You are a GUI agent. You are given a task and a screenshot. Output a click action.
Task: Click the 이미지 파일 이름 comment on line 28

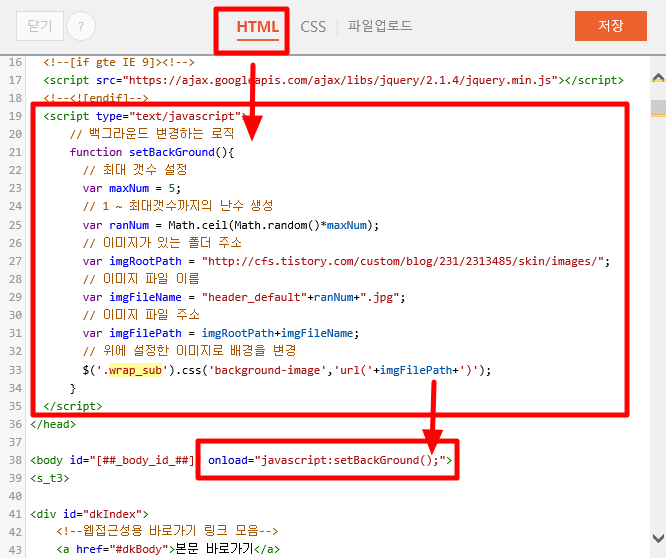tap(141, 279)
